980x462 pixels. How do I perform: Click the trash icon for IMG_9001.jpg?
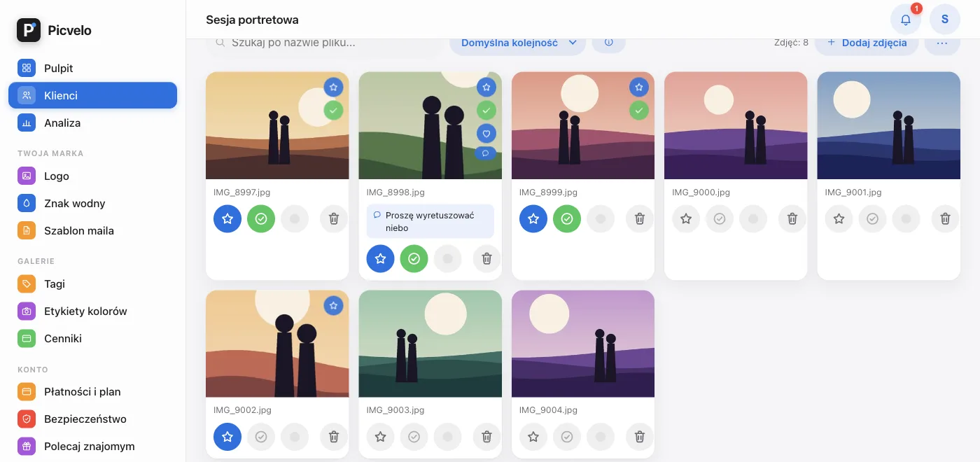[x=945, y=219]
